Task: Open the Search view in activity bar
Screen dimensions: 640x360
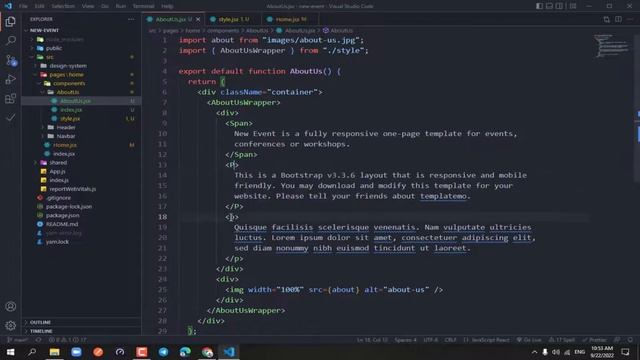Action: [x=11, y=40]
